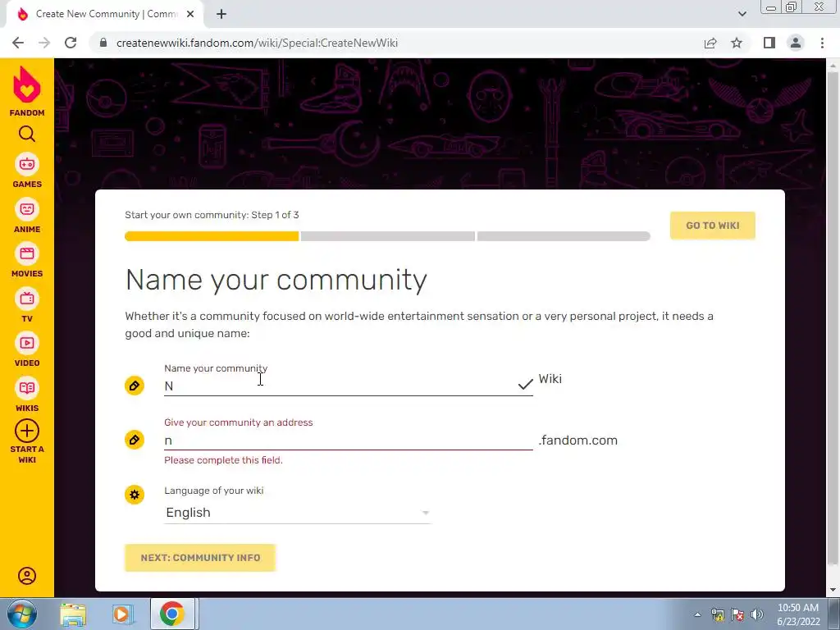The image size is (840, 630).
Task: Open the Wikis section icon
Action: (27, 388)
